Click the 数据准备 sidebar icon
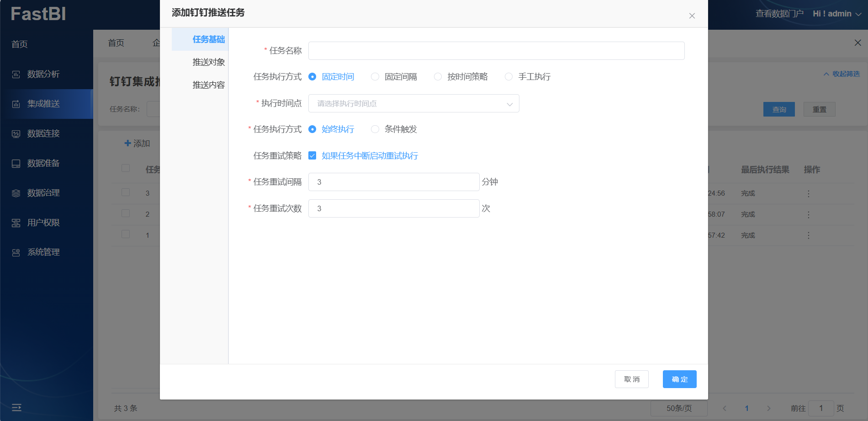Image resolution: width=868 pixels, height=421 pixels. [x=16, y=164]
